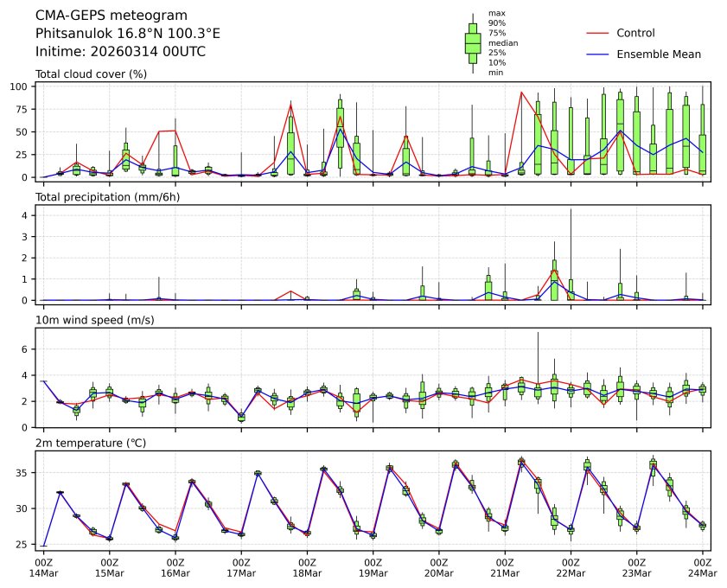Click the green box-plot legend icon
The width and height of the screenshot is (727, 588).
tap(473, 43)
